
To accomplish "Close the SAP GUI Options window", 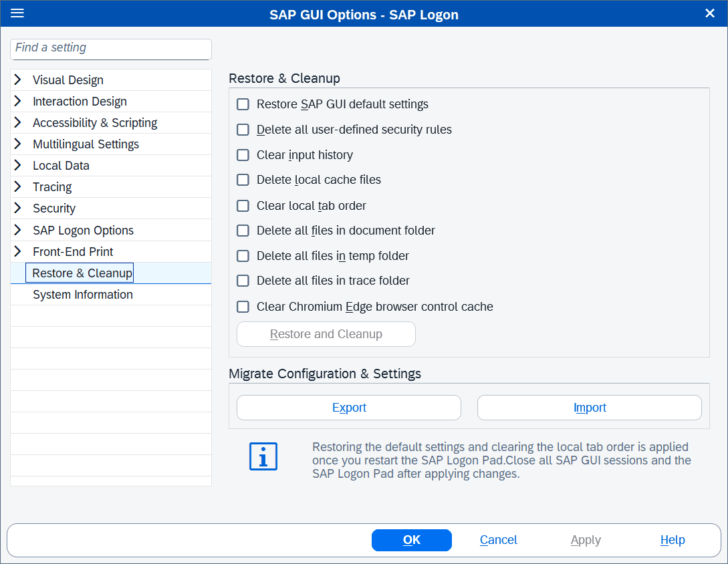I will [x=709, y=13].
